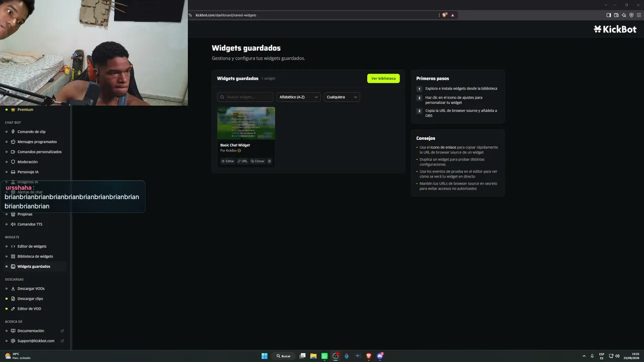Click the Brave VPN shield icon
This screenshot has width=644, height=362.
(x=631, y=15)
